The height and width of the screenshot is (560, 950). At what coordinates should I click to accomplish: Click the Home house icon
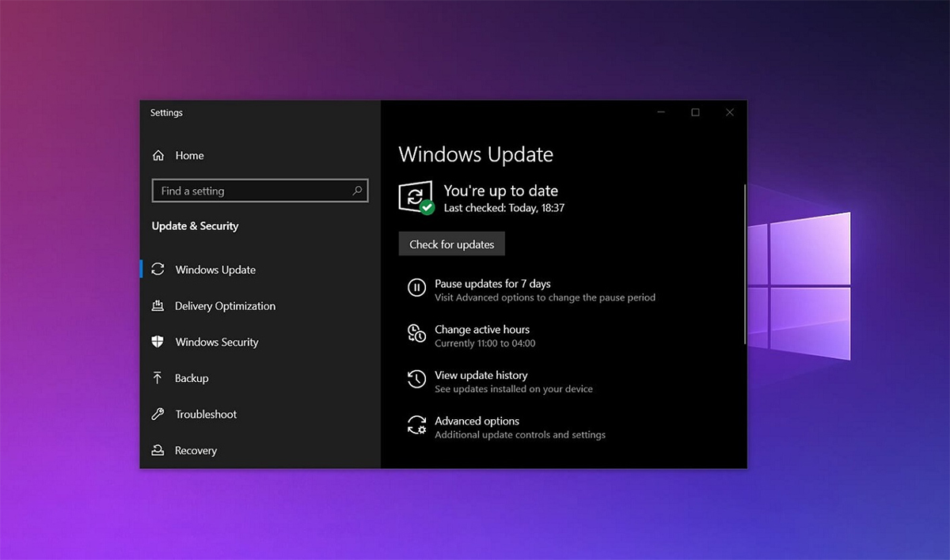click(158, 156)
